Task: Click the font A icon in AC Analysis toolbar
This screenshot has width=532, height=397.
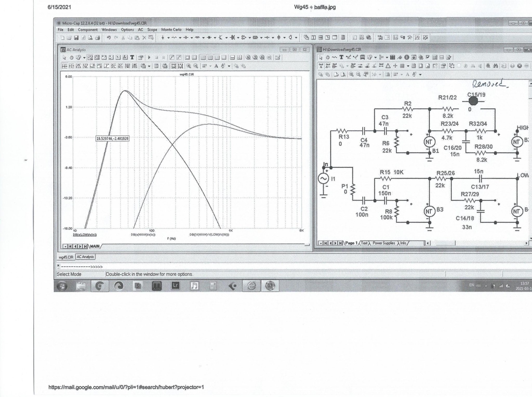Action: click(216, 66)
